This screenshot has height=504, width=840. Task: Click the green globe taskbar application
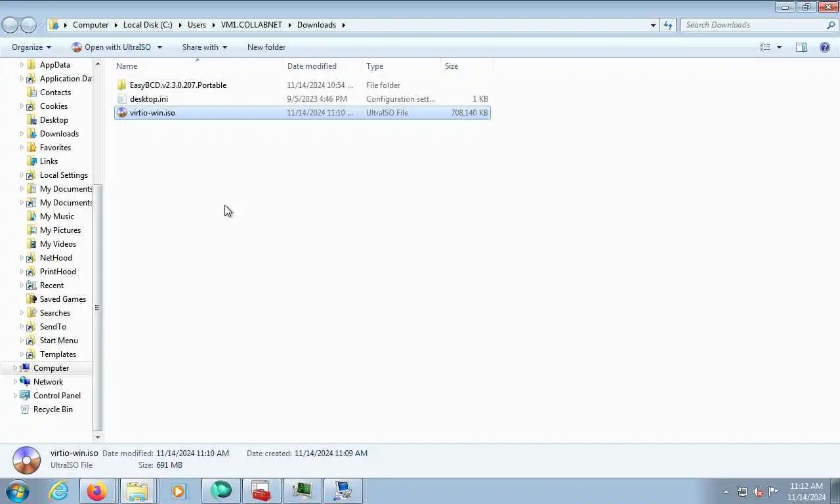click(221, 491)
